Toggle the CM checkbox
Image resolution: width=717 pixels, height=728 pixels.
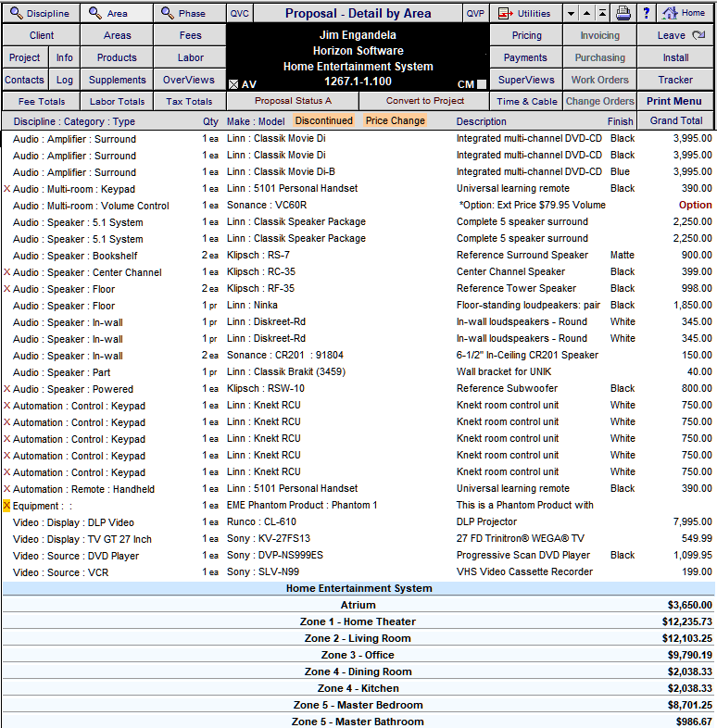pos(482,84)
